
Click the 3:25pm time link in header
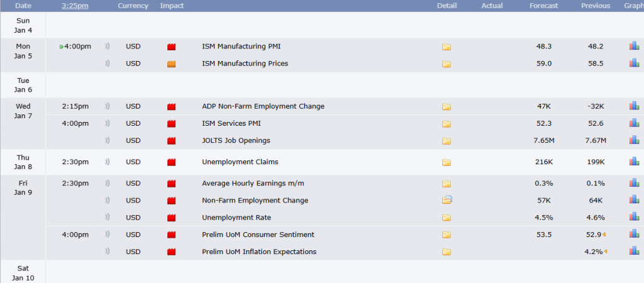(75, 6)
